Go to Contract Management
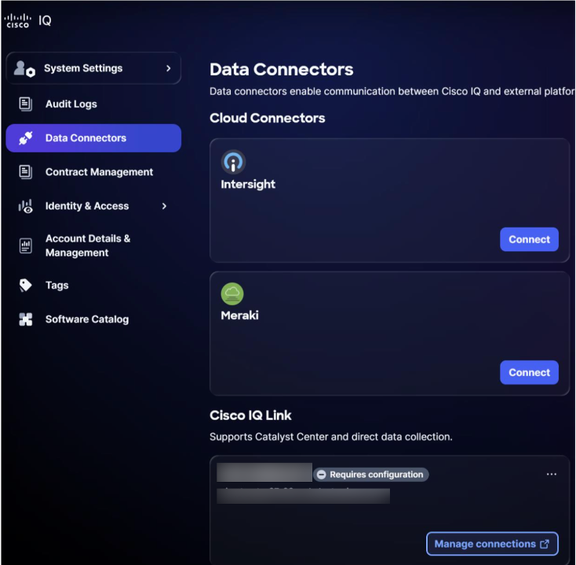The width and height of the screenshot is (576, 565). pos(93,172)
